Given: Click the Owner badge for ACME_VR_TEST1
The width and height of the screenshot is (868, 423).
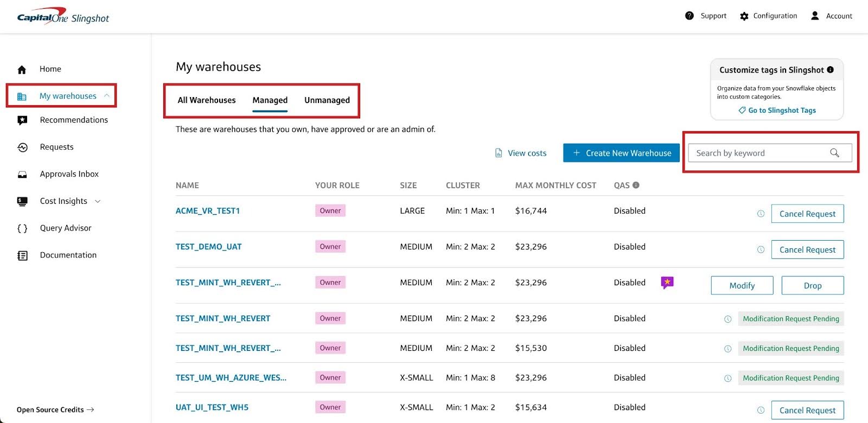Looking at the screenshot, I should 330,210.
